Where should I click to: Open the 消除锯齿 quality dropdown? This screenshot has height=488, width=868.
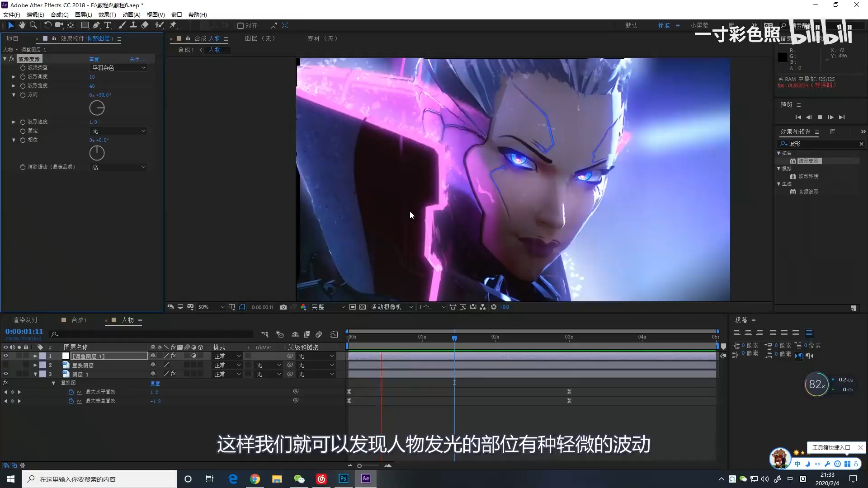[118, 167]
